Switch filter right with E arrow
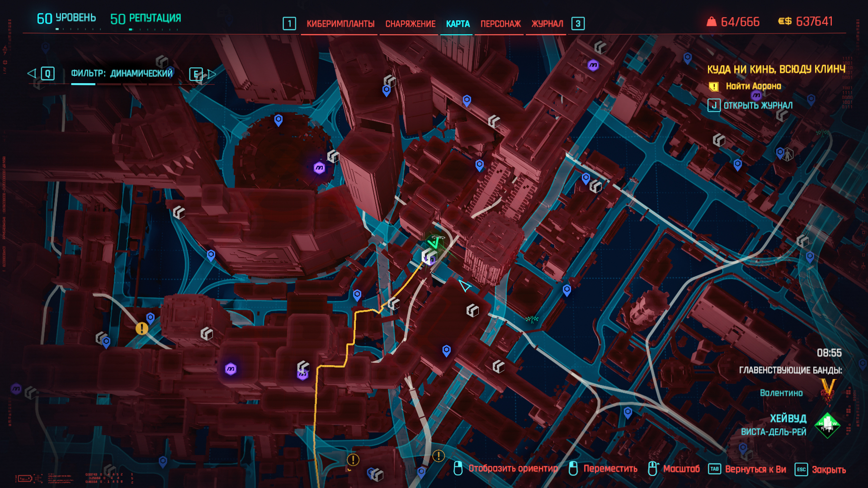The image size is (868, 488). 203,74
